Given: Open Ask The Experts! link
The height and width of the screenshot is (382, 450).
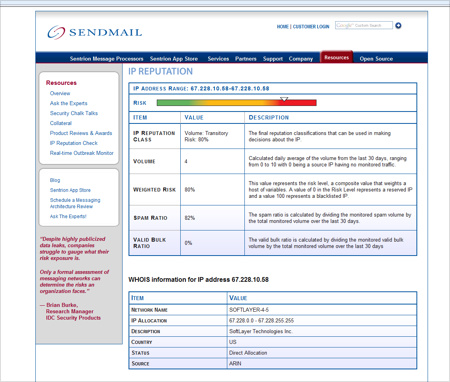Looking at the screenshot, I should click(68, 216).
